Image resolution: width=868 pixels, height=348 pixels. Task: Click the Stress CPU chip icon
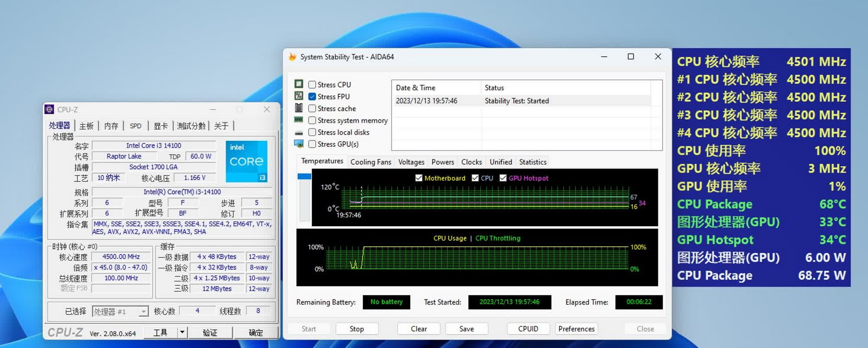[x=299, y=84]
